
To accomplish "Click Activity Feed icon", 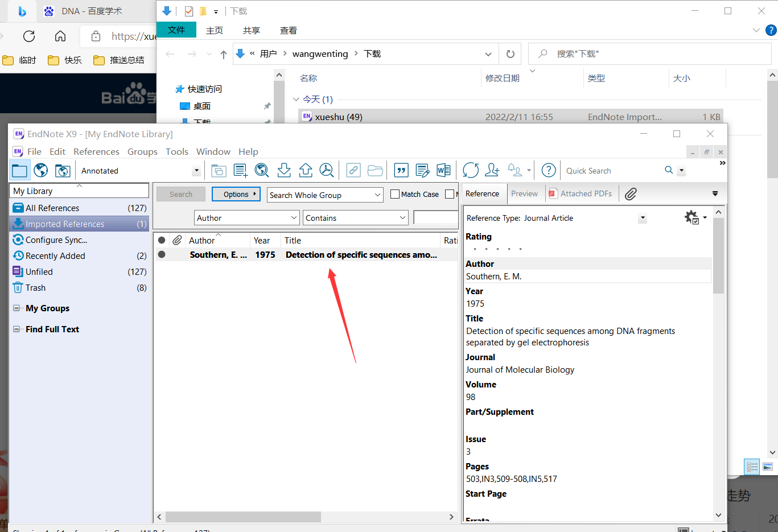I will 515,170.
